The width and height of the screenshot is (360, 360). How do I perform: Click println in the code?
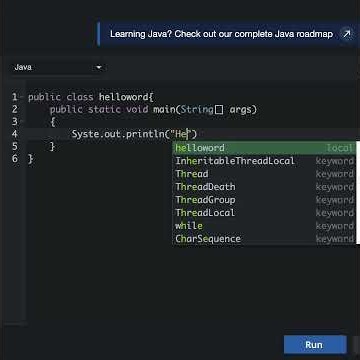coord(145,134)
